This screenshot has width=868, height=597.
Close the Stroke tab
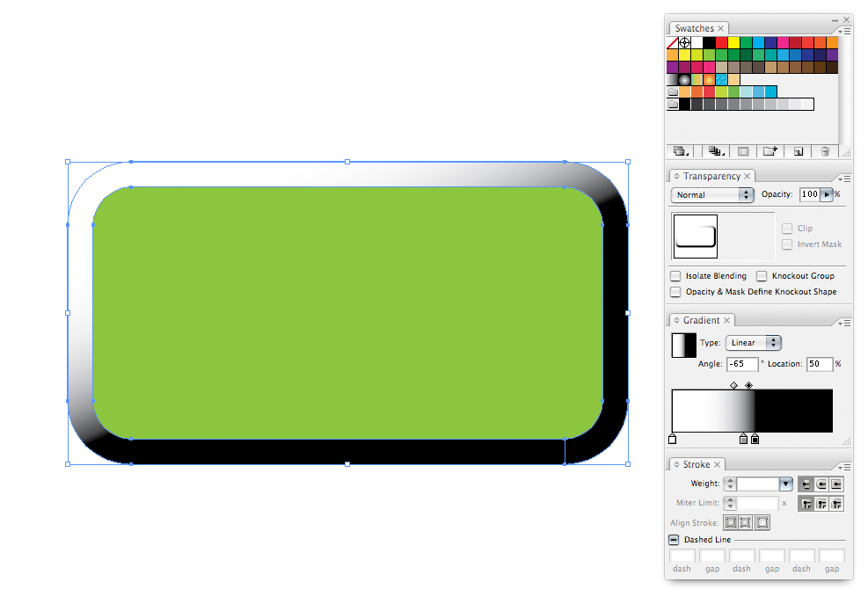pos(717,465)
